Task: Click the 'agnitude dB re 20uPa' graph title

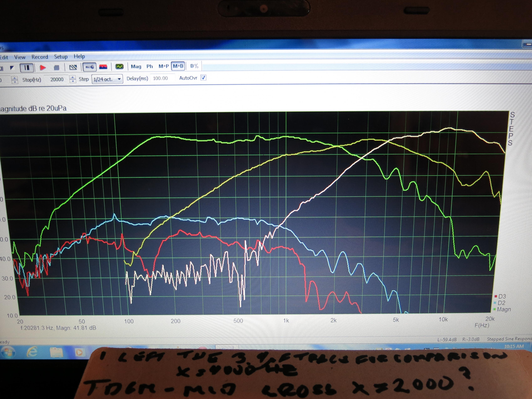Action: pyautogui.click(x=33, y=108)
